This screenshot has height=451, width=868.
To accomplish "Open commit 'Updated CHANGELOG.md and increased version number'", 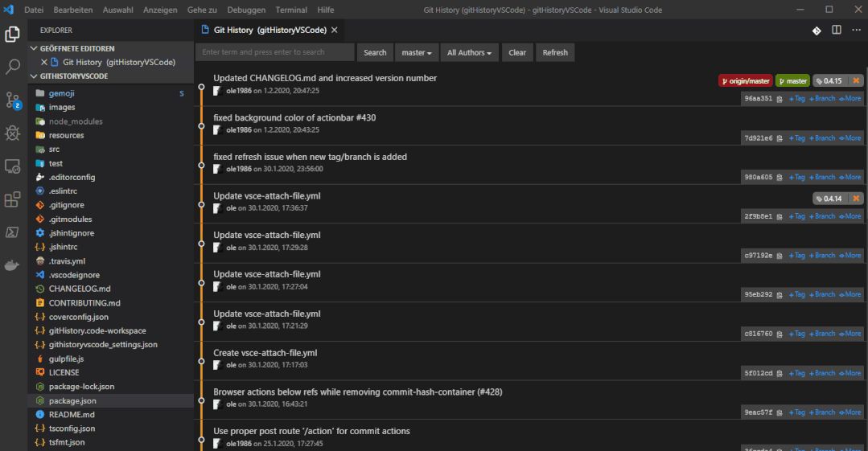I will (325, 78).
